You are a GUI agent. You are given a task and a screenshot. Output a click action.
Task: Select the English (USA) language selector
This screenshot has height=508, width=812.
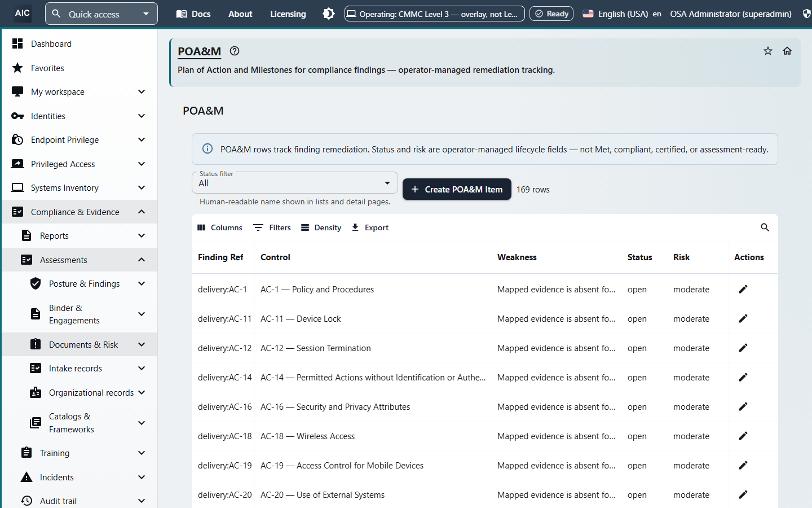pyautogui.click(x=622, y=14)
